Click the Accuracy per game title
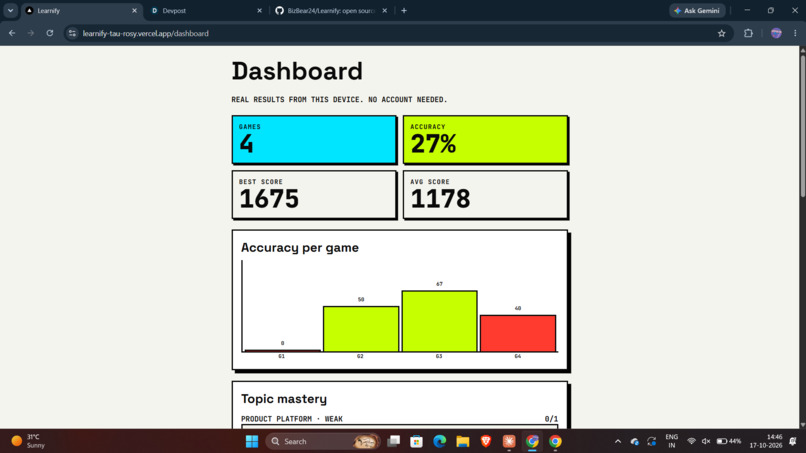Image resolution: width=806 pixels, height=453 pixels. (300, 248)
